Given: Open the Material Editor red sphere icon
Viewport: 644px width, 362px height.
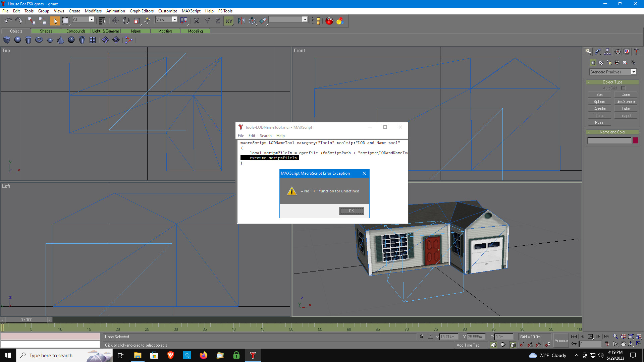Looking at the screenshot, I should coord(329,21).
